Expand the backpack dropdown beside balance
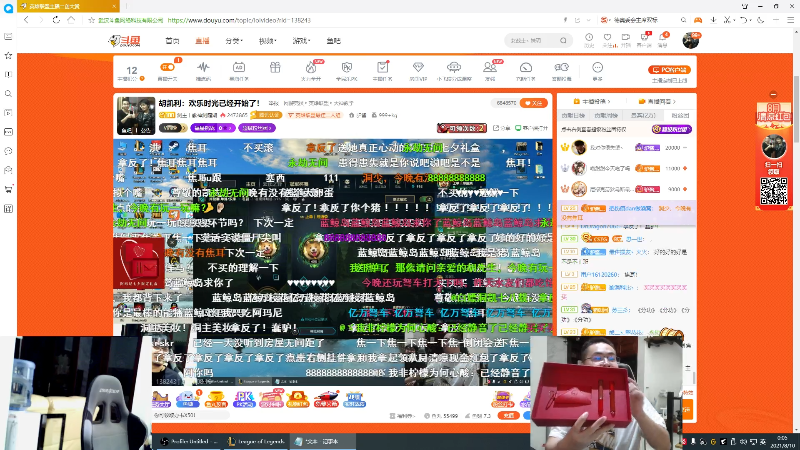This screenshot has height=450, width=800. pyautogui.click(x=403, y=416)
